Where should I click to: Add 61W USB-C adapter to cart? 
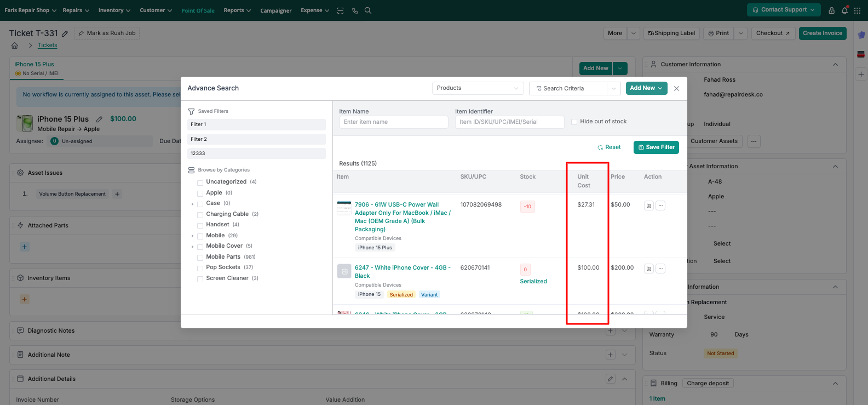coord(649,206)
